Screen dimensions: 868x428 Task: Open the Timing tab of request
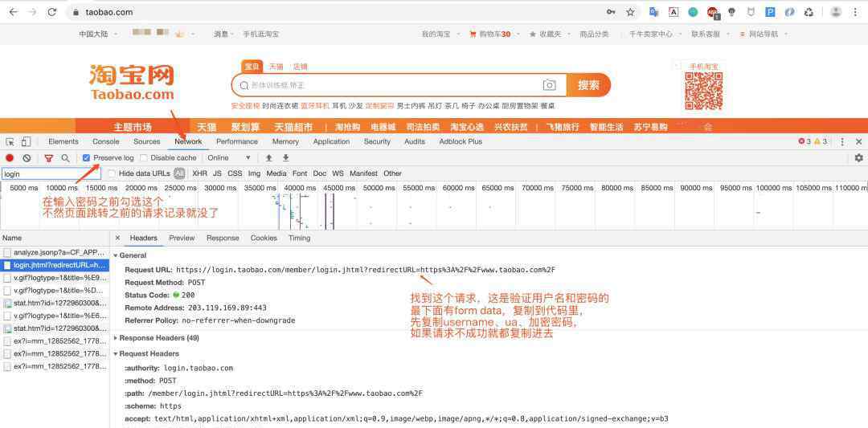(x=299, y=238)
